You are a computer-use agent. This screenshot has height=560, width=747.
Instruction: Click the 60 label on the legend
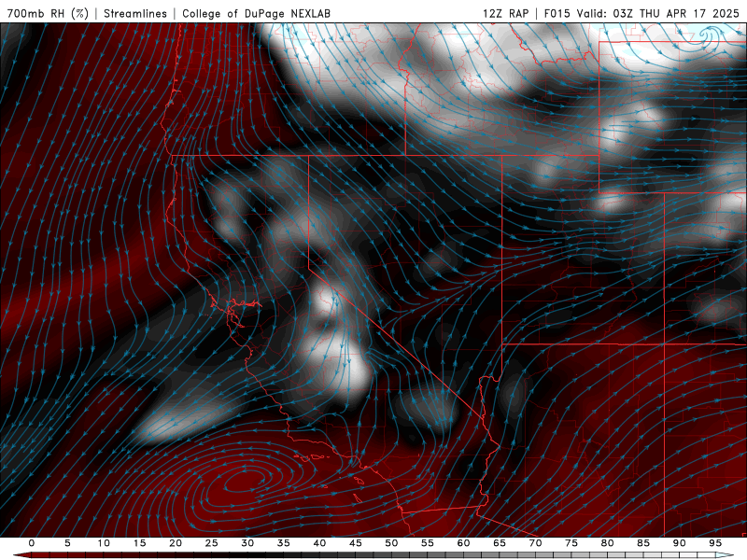click(463, 543)
